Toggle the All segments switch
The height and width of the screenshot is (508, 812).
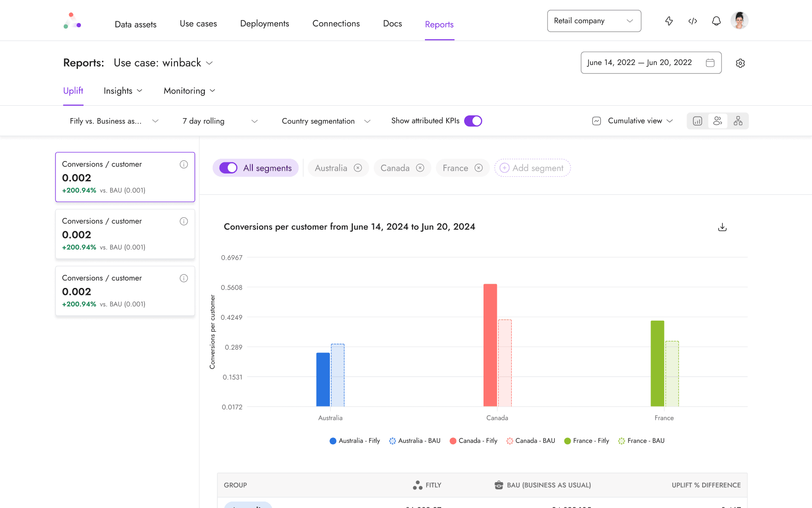228,168
